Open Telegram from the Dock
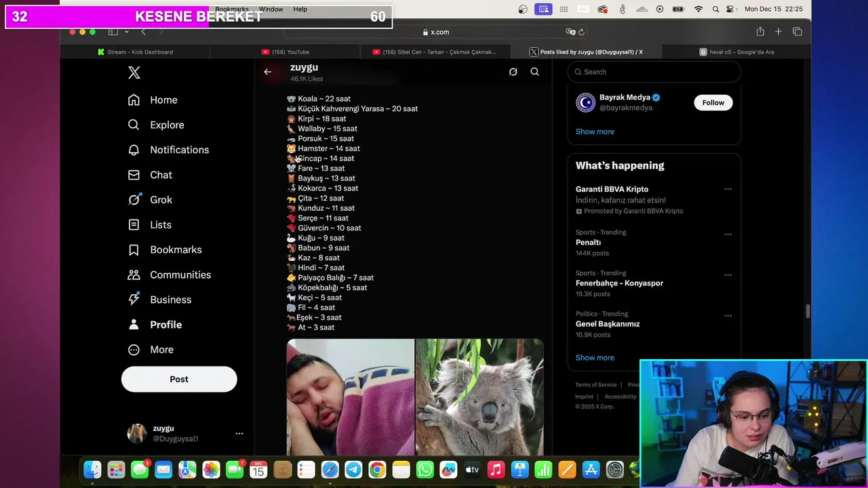The height and width of the screenshot is (488, 868). click(x=353, y=469)
